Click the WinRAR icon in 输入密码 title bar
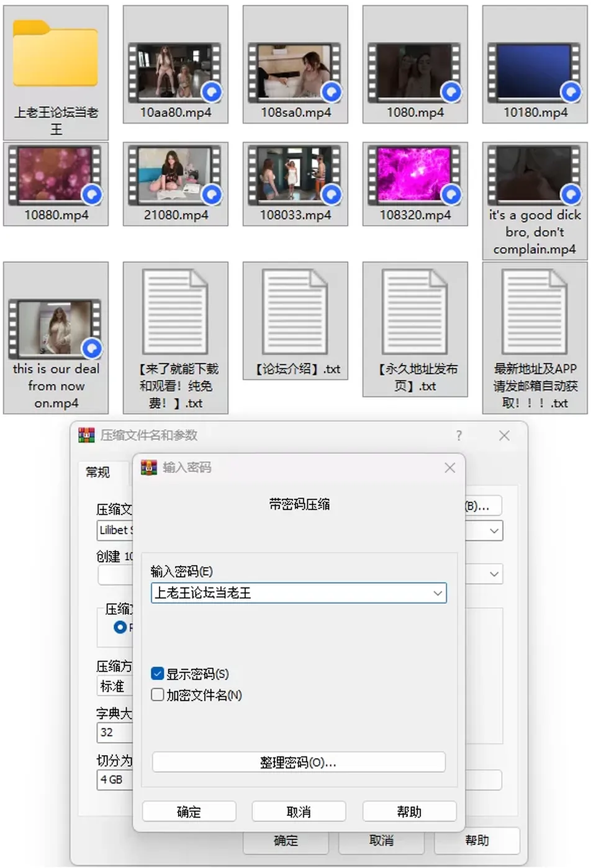 click(x=149, y=467)
